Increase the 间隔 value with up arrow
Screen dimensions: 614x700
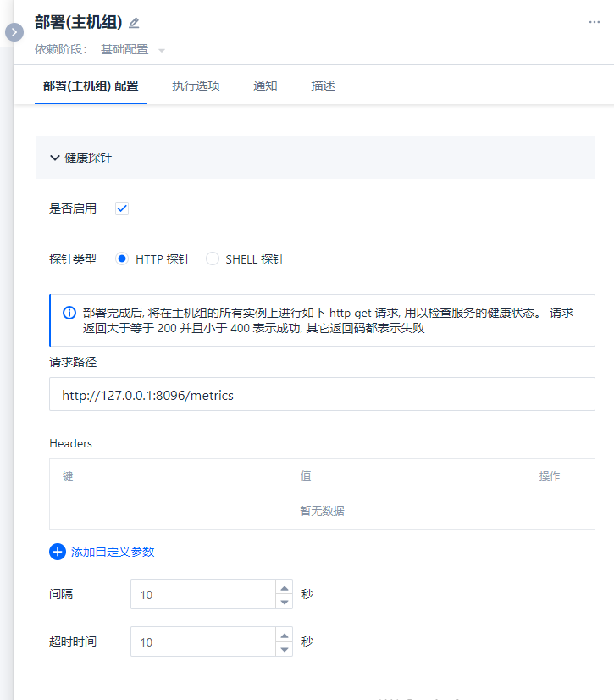coord(285,587)
